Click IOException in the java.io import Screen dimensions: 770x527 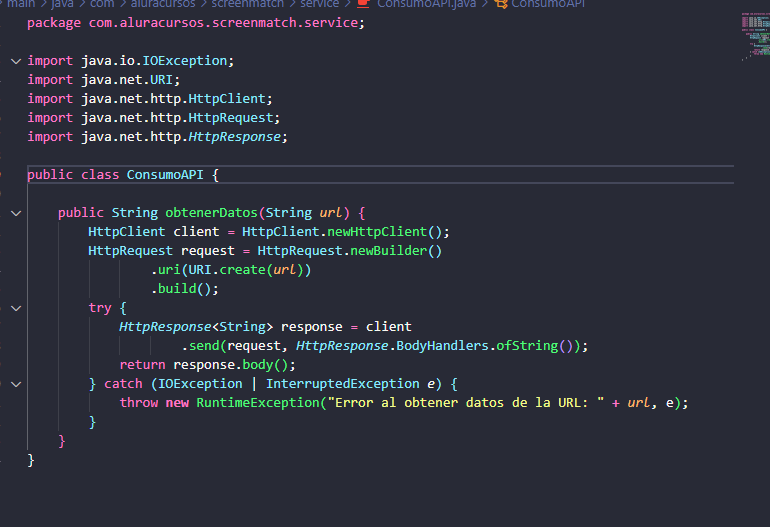click(x=185, y=61)
